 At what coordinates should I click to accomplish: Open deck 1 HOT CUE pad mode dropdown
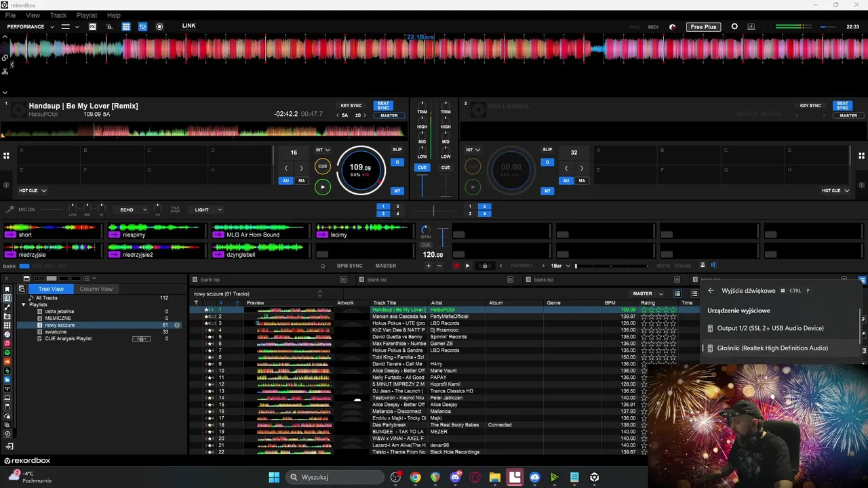(x=33, y=190)
